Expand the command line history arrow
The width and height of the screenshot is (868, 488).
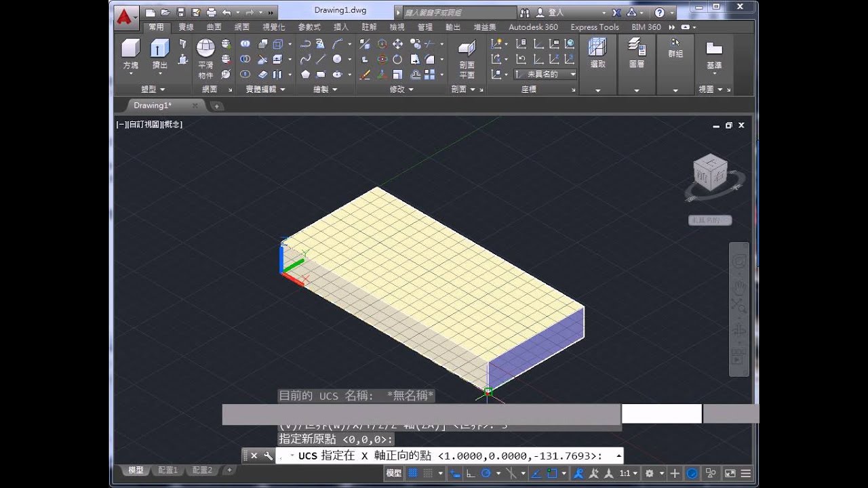tap(618, 456)
